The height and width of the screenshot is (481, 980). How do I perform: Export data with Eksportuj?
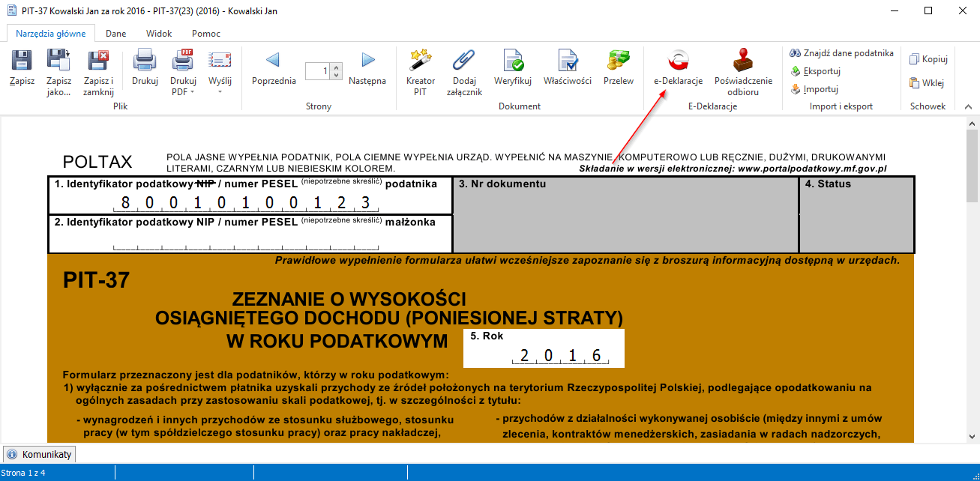817,71
